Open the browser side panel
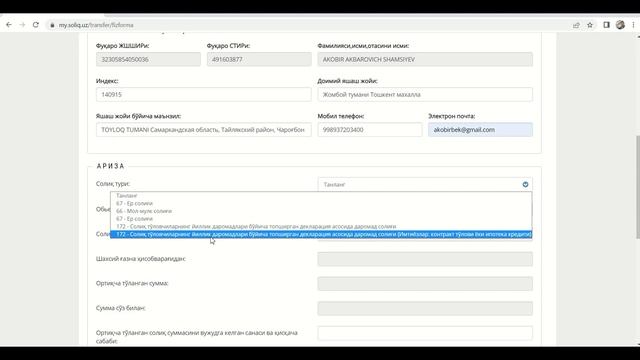 607,25
